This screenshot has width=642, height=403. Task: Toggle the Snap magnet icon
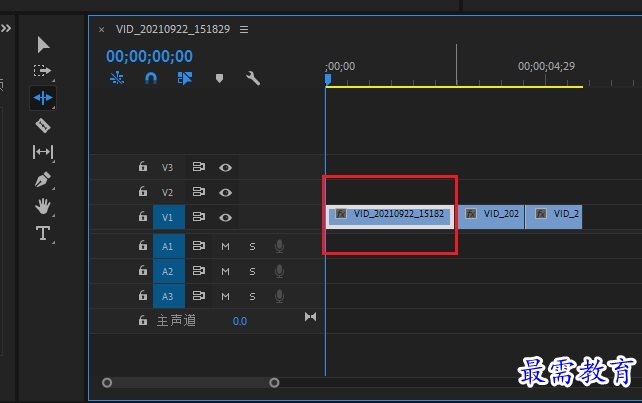(151, 78)
